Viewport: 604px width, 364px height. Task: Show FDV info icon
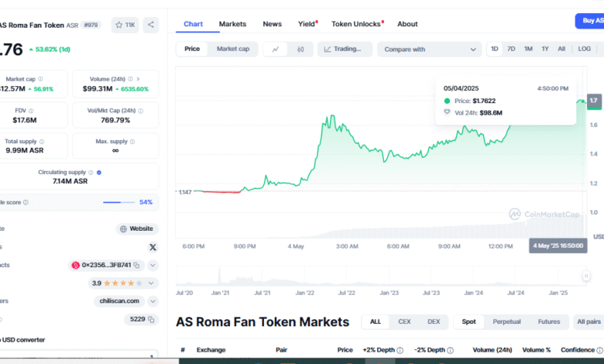[31, 111]
